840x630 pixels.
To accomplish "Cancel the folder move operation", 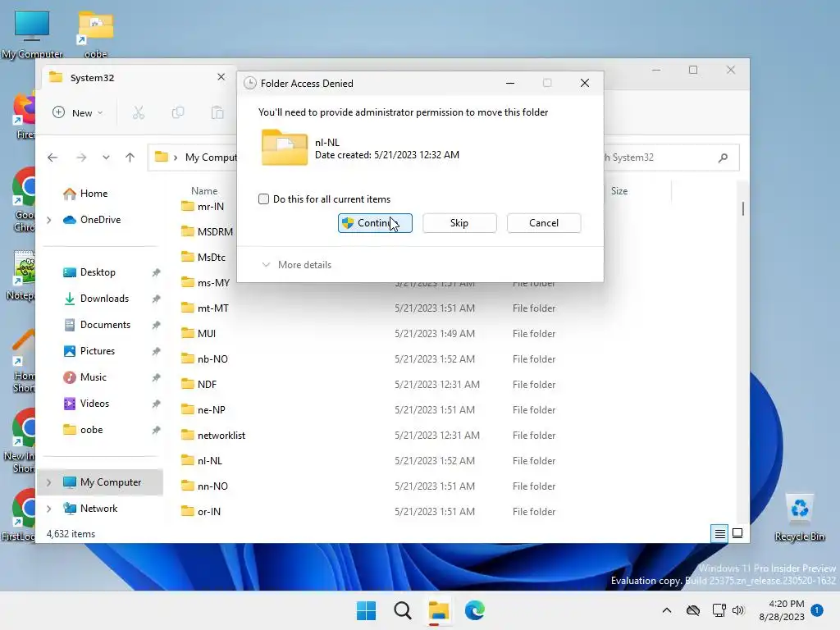I will click(x=544, y=223).
